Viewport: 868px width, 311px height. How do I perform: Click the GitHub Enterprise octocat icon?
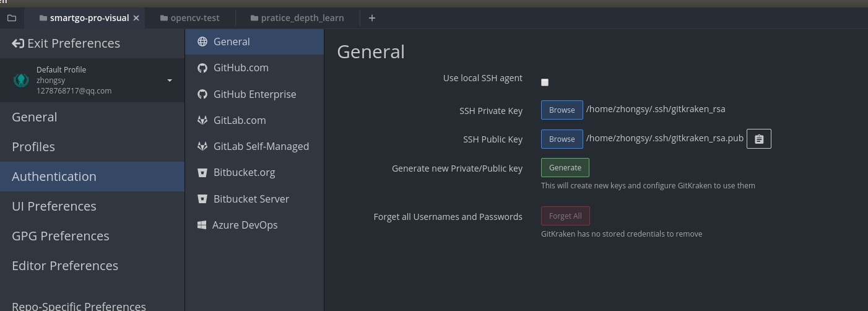202,94
